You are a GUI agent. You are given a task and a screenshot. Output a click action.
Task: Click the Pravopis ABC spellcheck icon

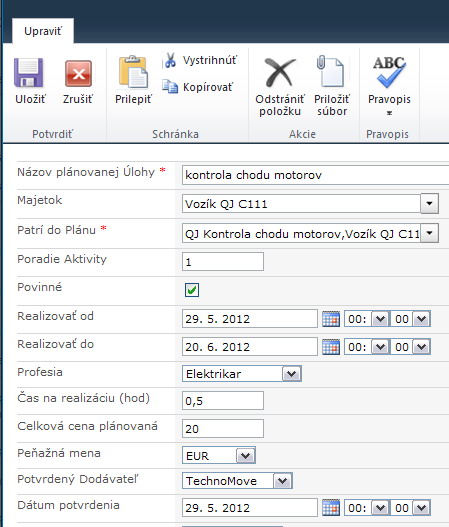click(x=389, y=72)
